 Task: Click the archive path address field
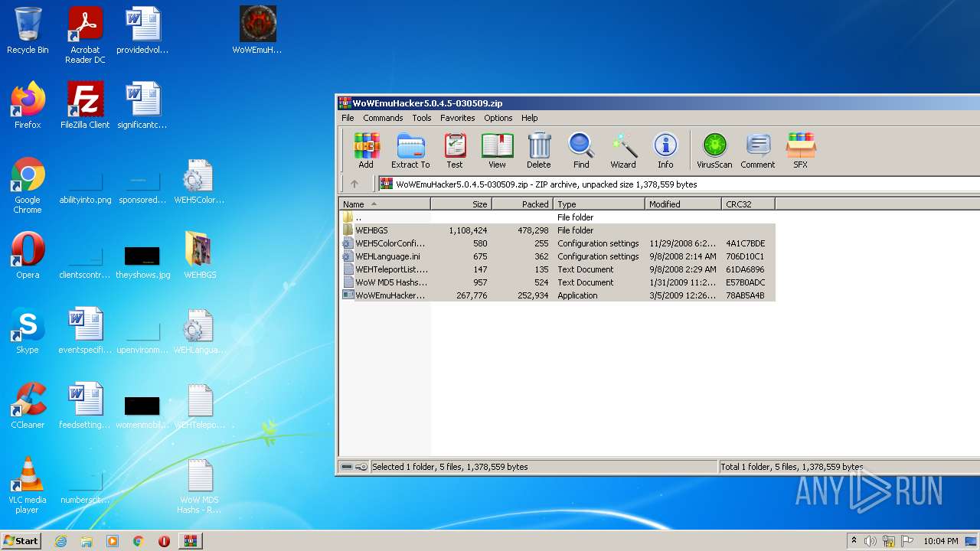(678, 184)
